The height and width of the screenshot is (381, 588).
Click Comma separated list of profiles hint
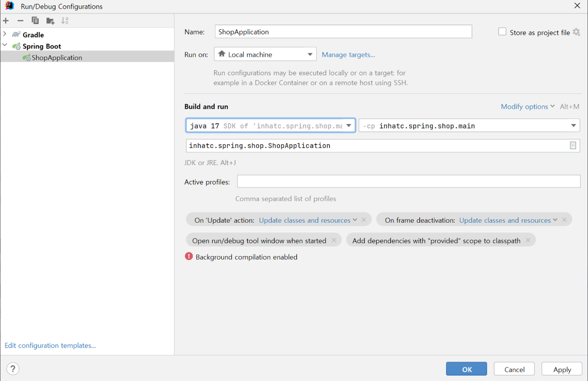[x=286, y=199]
